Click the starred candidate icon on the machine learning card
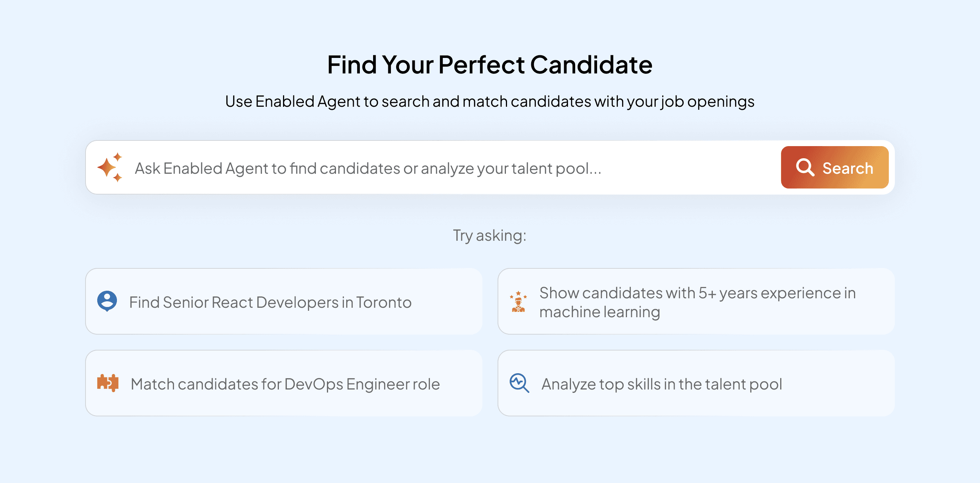 [x=518, y=302]
